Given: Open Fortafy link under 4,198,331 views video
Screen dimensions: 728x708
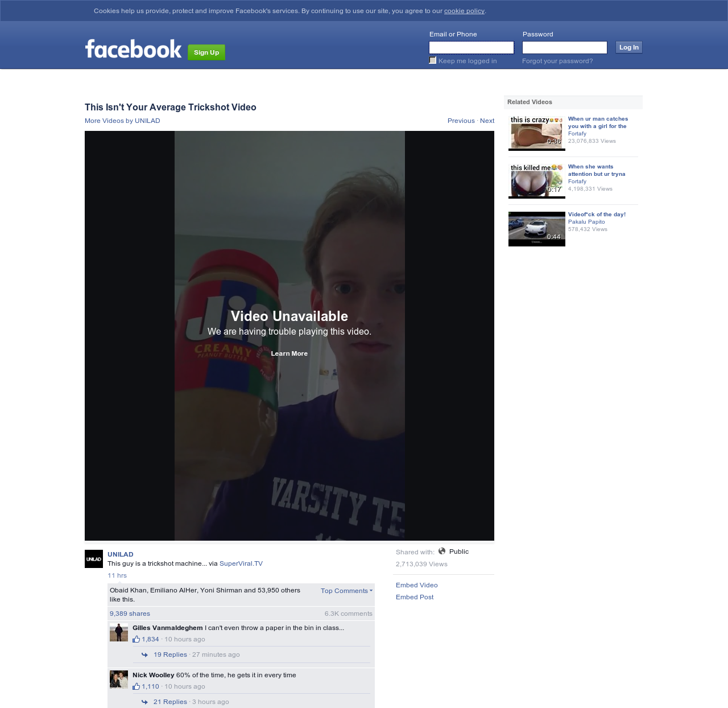Looking at the screenshot, I should (x=577, y=182).
